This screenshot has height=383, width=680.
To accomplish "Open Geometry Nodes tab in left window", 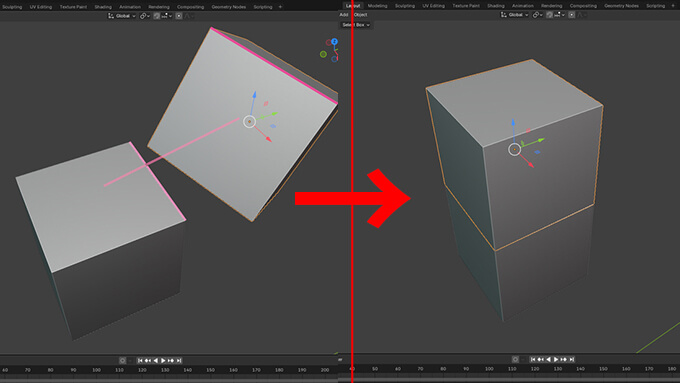I will click(x=229, y=7).
